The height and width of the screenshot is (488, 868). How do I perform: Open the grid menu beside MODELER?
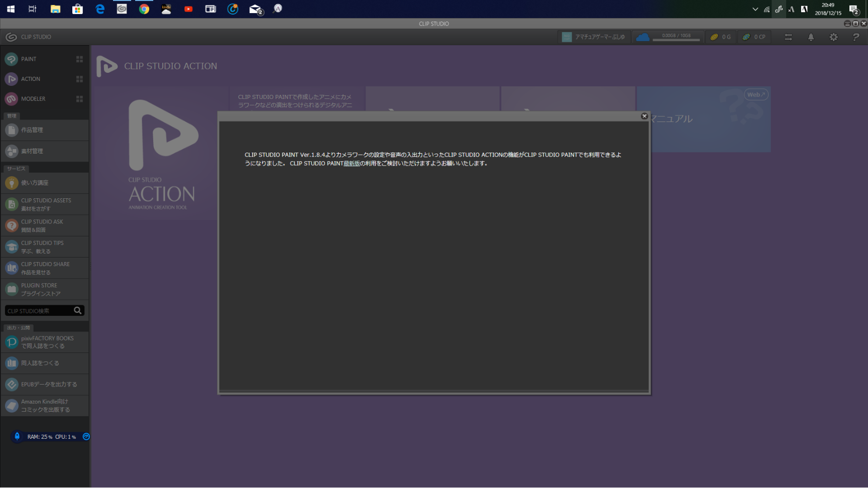tap(79, 99)
